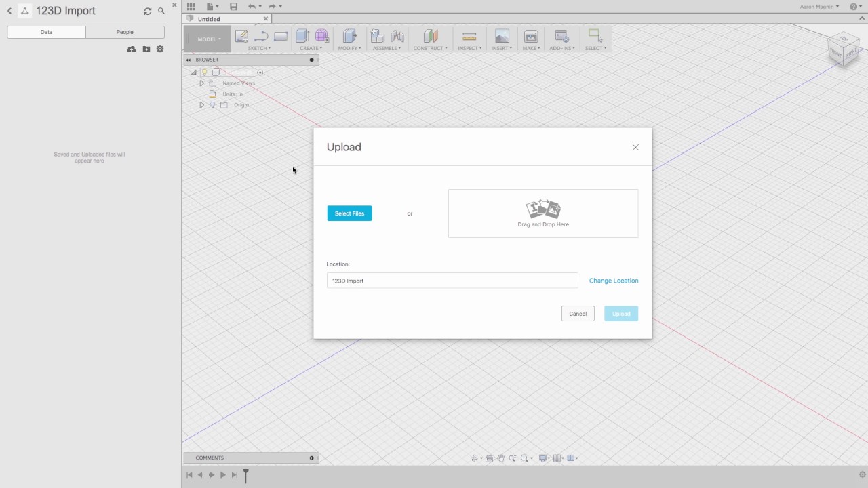
Task: Open the Aaron Magnin account menu
Action: 819,7
